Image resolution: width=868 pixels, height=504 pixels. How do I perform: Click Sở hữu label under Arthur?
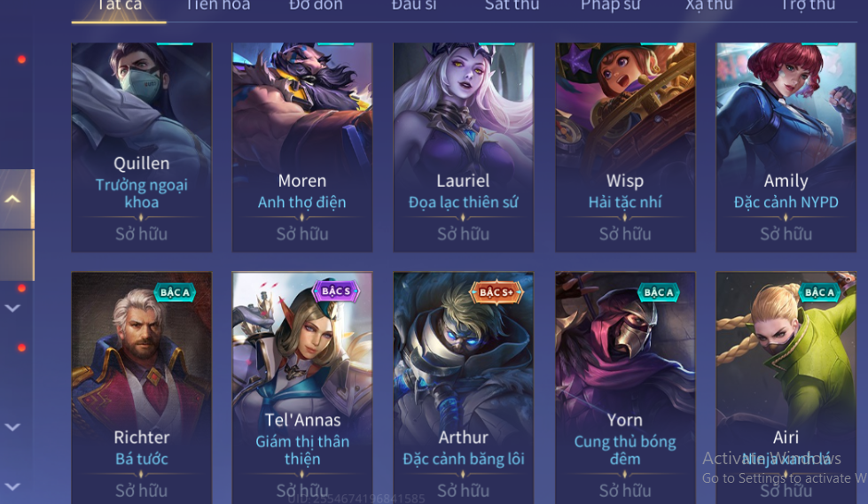[464, 491]
